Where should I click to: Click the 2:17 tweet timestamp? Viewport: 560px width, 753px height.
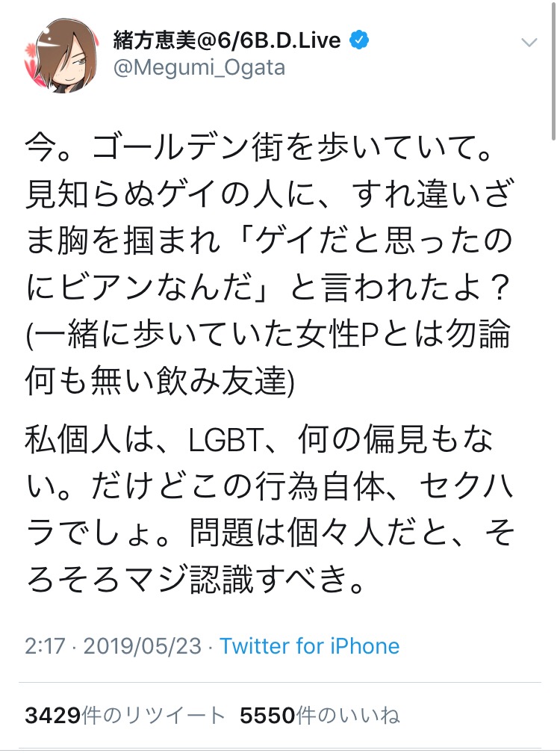[x=45, y=646]
